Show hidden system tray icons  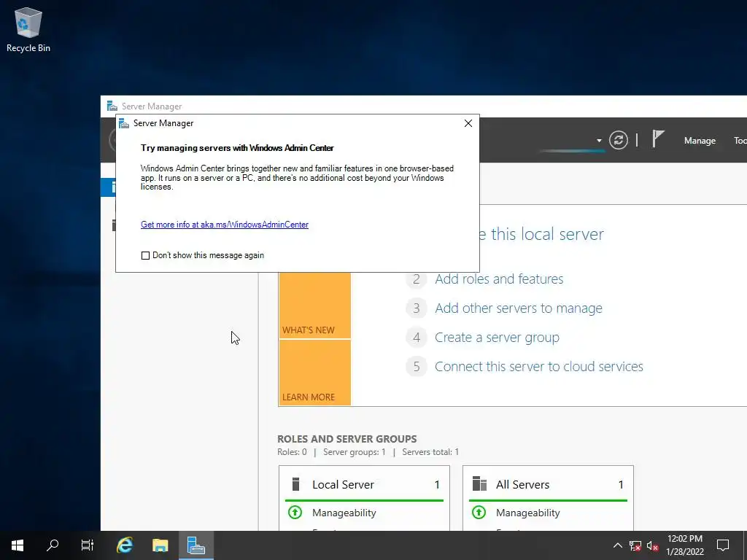[617, 545]
